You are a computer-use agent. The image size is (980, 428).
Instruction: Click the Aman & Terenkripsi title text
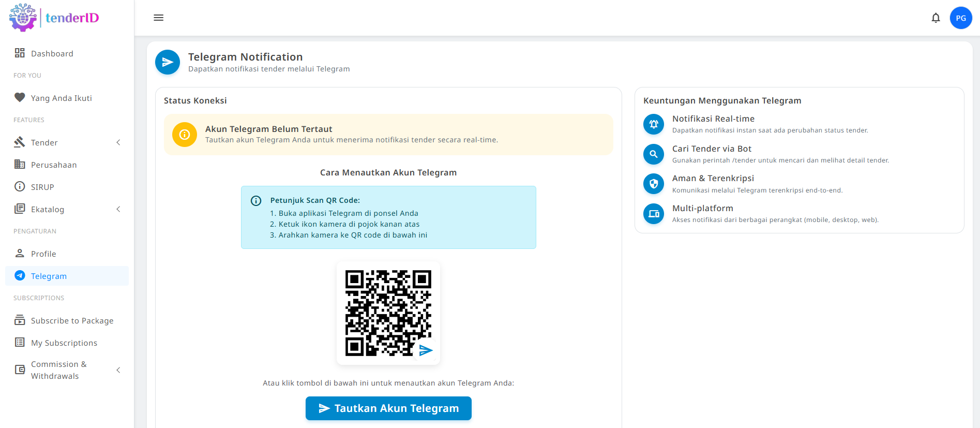pos(713,178)
